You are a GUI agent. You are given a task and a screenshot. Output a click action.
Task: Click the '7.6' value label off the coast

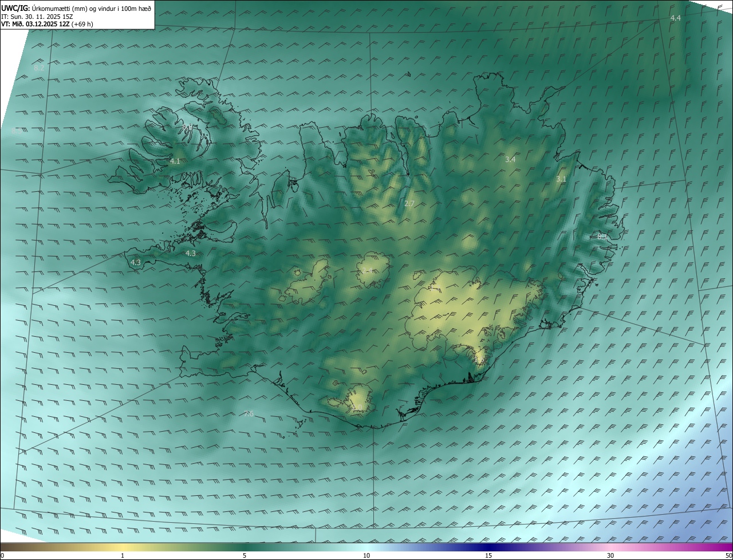(x=249, y=414)
